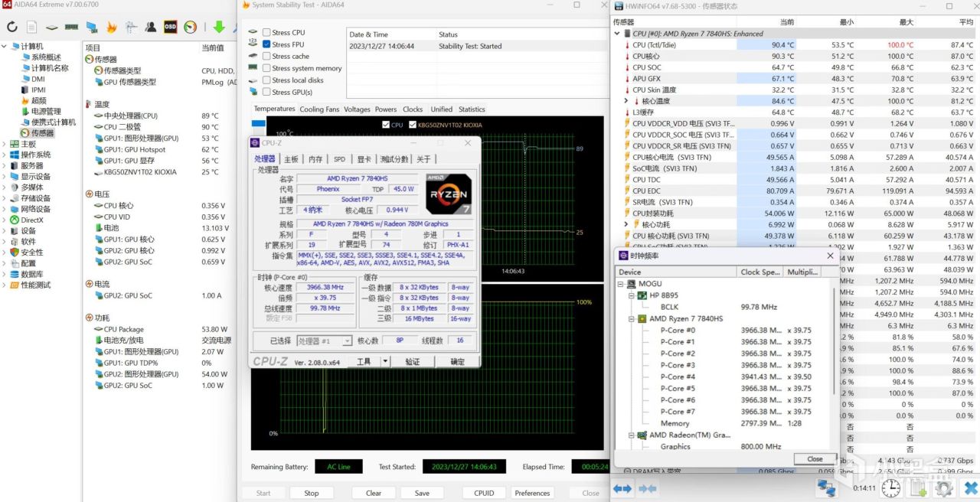980x502 pixels.
Task: Click the CPU chip icon in AIDA64 toolbar
Action: pos(52,27)
